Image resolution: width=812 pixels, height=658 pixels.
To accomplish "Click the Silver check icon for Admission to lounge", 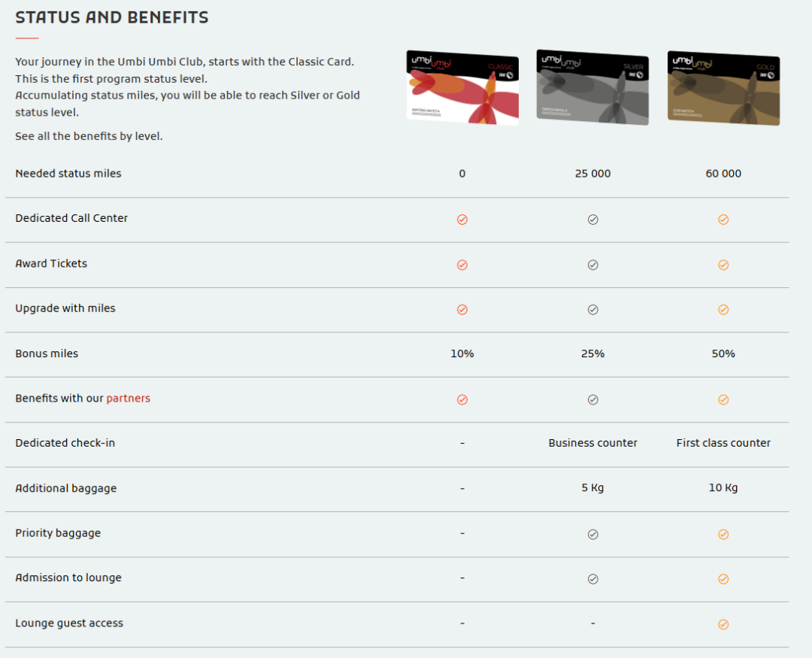I will [x=593, y=579].
